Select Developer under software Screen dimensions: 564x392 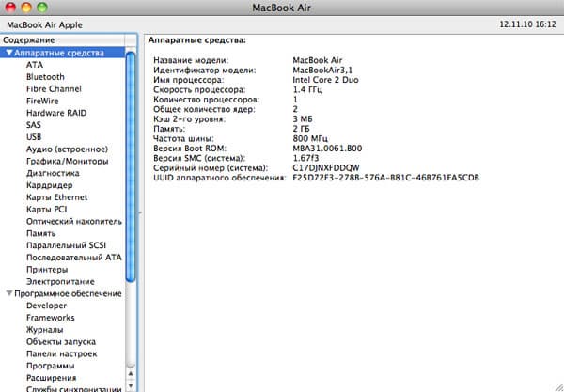point(46,306)
